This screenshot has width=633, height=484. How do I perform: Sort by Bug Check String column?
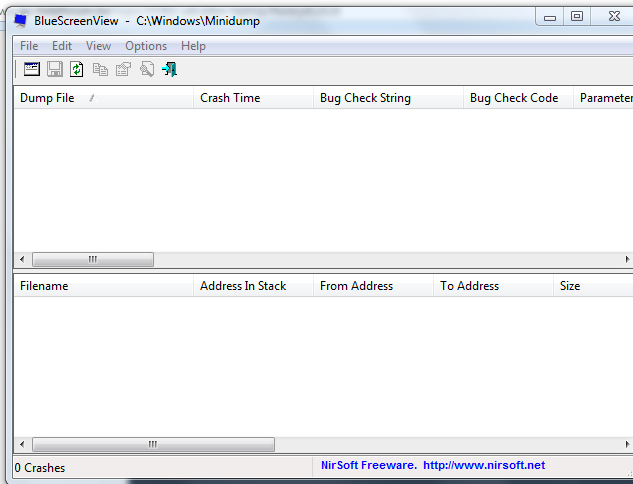388,98
